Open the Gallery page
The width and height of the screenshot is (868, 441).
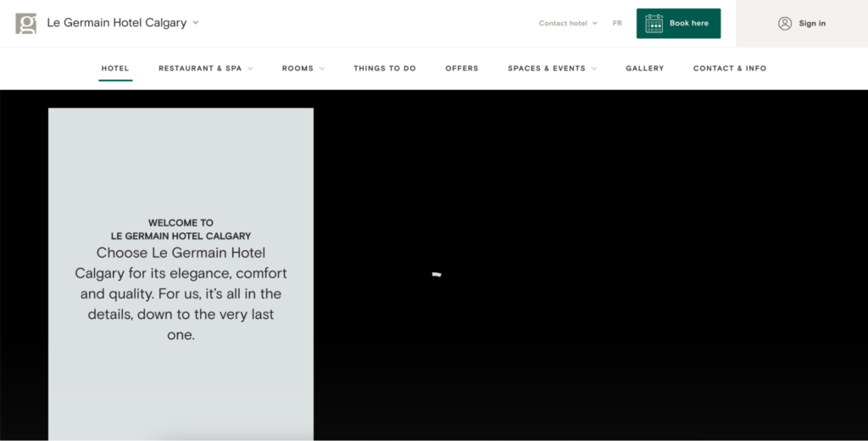tap(644, 68)
